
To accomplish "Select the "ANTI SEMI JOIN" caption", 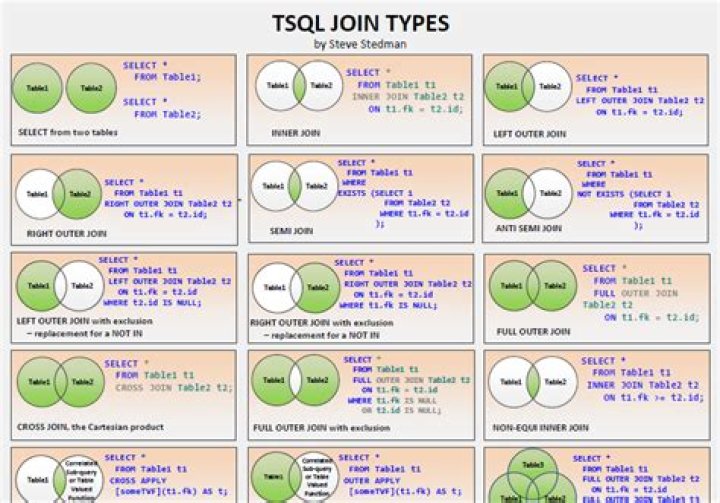I will pyautogui.click(x=529, y=228).
